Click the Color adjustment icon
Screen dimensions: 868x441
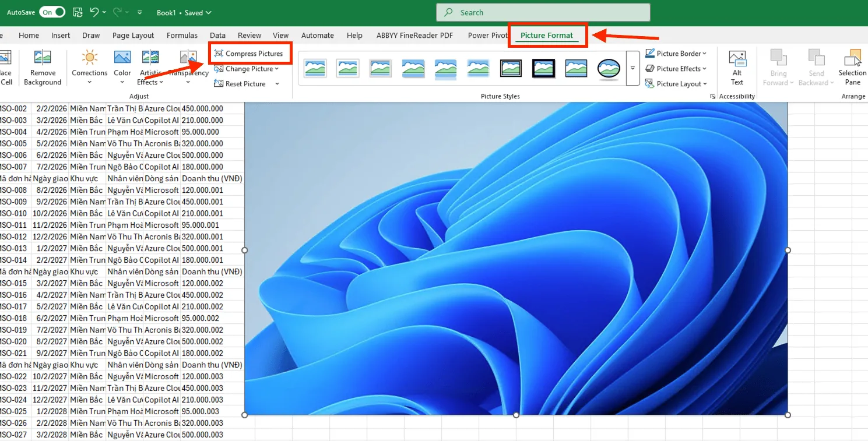(122, 58)
